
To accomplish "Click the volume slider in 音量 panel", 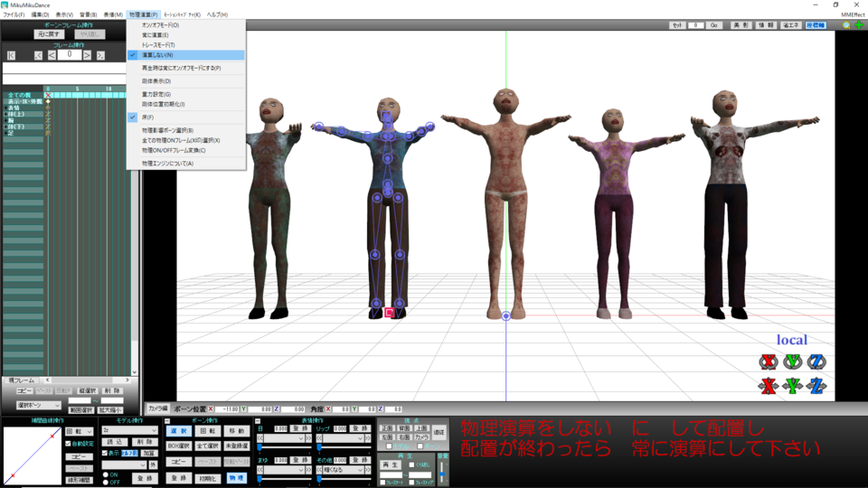I will coord(442,472).
